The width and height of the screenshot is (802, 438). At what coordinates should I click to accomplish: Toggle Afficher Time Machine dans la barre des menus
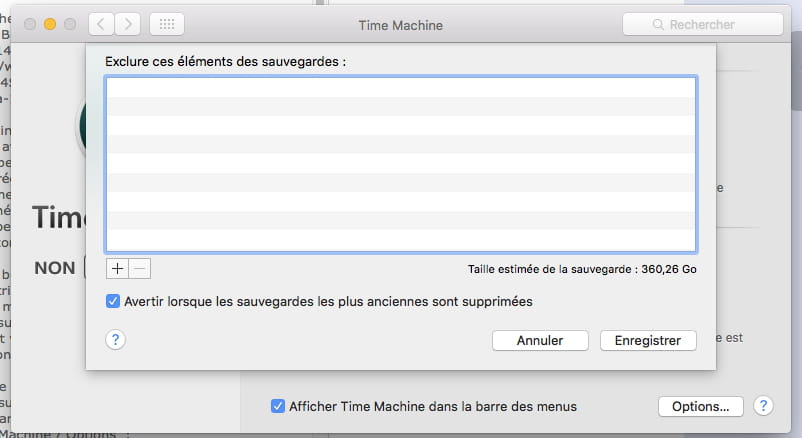tap(278, 406)
